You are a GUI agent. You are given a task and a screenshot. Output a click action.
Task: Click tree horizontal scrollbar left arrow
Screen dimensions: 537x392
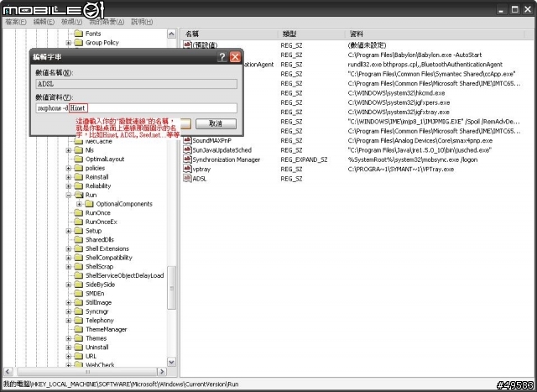tap(8, 372)
